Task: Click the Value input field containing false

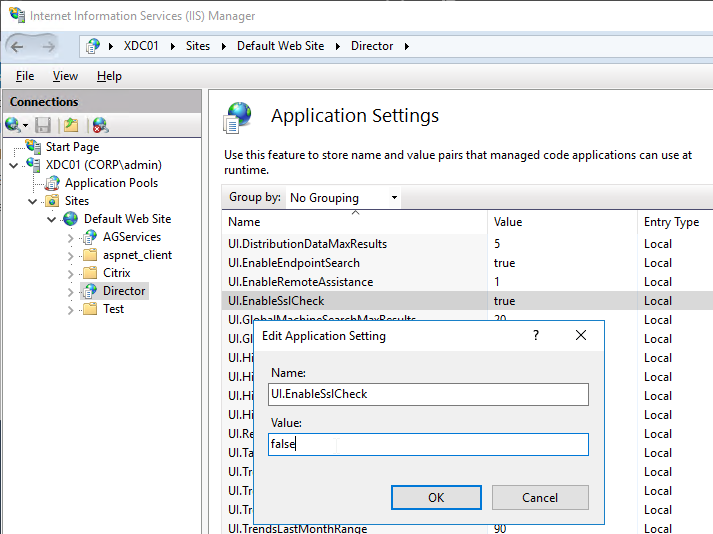Action: [428, 444]
